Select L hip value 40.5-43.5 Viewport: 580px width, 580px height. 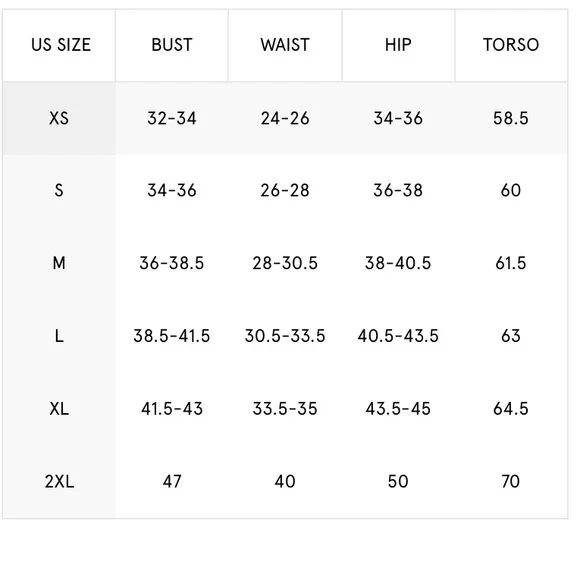[x=398, y=336]
